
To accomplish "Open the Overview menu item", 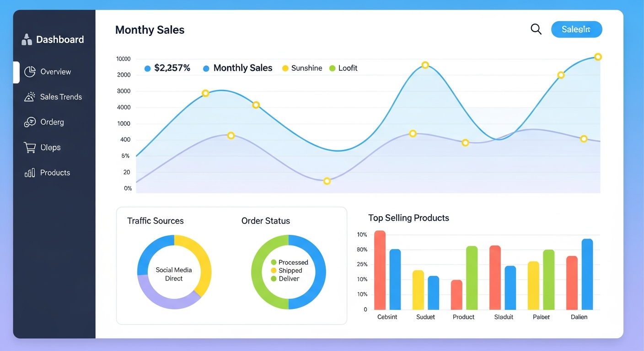I will (55, 72).
